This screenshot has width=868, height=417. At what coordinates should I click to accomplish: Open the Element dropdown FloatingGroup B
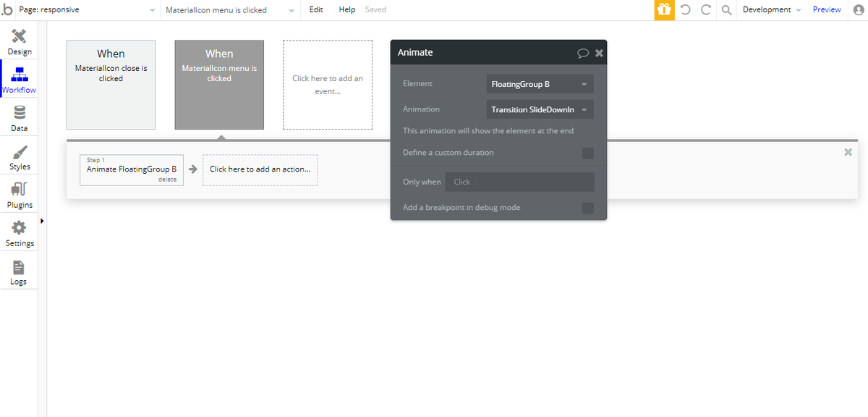tap(540, 84)
